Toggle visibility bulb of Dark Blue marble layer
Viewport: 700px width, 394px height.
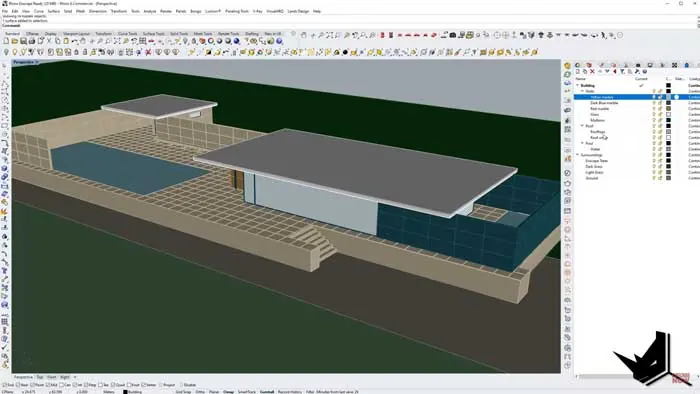click(x=654, y=103)
